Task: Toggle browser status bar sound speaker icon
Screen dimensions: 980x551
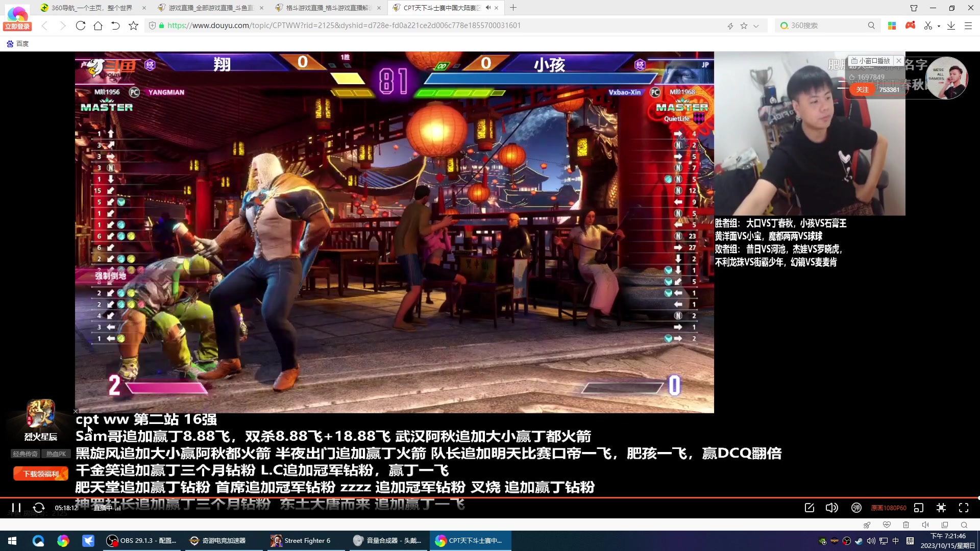Action: tap(925, 525)
